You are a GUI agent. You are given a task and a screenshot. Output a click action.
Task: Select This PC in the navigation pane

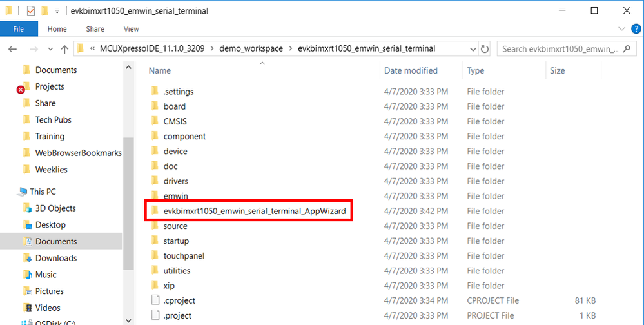tap(43, 192)
